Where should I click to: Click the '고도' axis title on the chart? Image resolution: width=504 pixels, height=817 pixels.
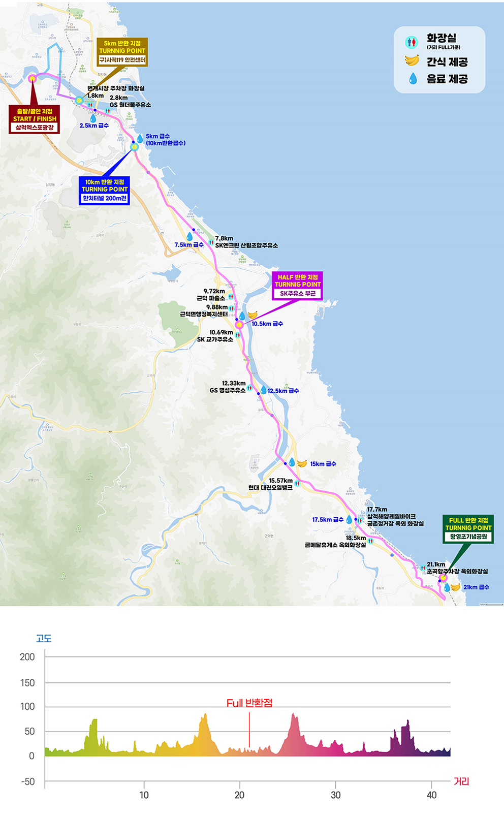pyautogui.click(x=44, y=639)
